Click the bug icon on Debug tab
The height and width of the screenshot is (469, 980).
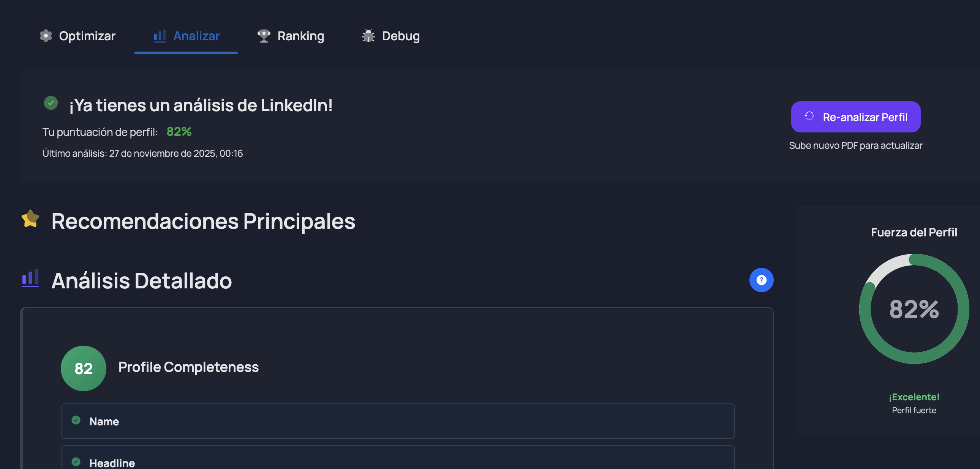(368, 36)
